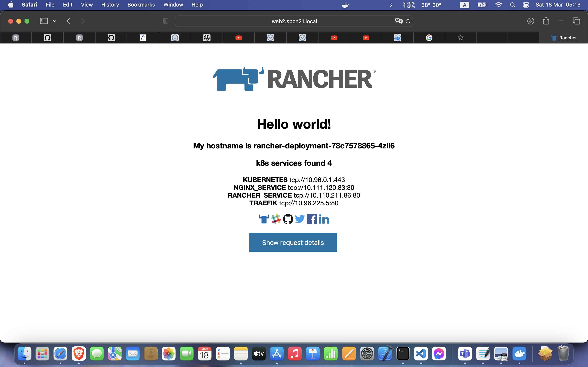Open Control Center toggles in menu bar

(x=526, y=5)
